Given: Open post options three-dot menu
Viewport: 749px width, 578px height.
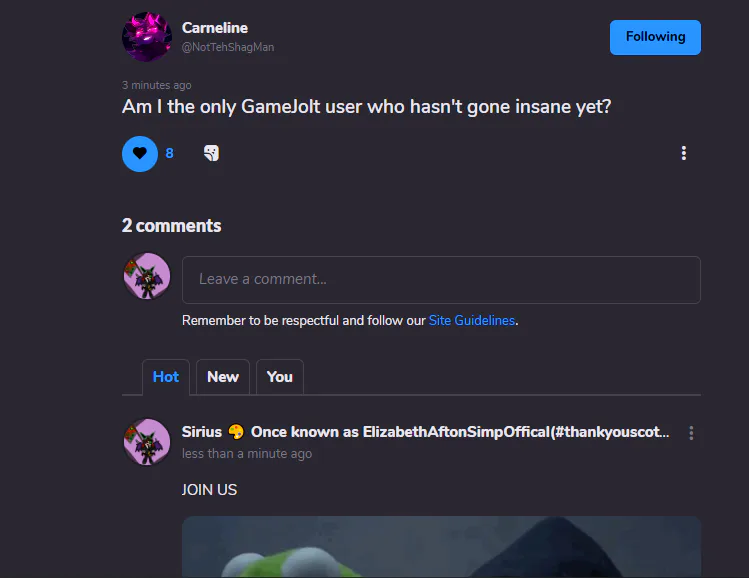Looking at the screenshot, I should [x=684, y=153].
